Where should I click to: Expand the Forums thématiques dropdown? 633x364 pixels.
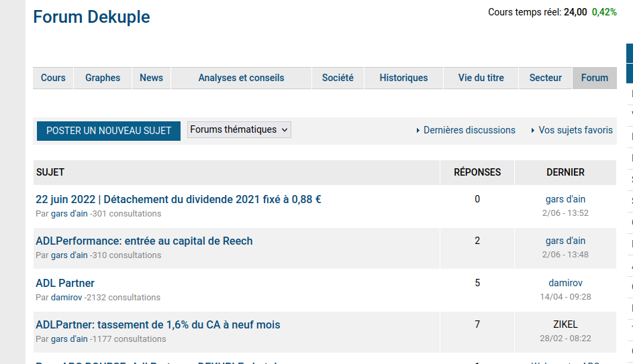(x=239, y=130)
